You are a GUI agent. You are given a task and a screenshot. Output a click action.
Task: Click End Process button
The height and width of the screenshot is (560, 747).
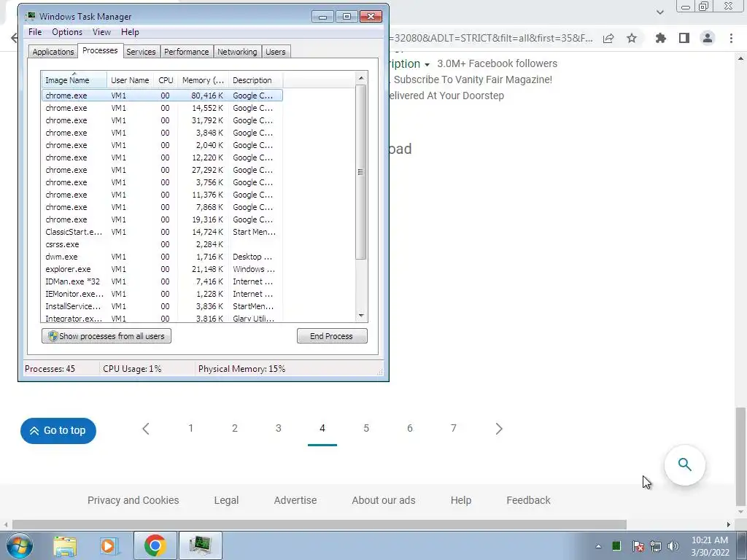(332, 335)
